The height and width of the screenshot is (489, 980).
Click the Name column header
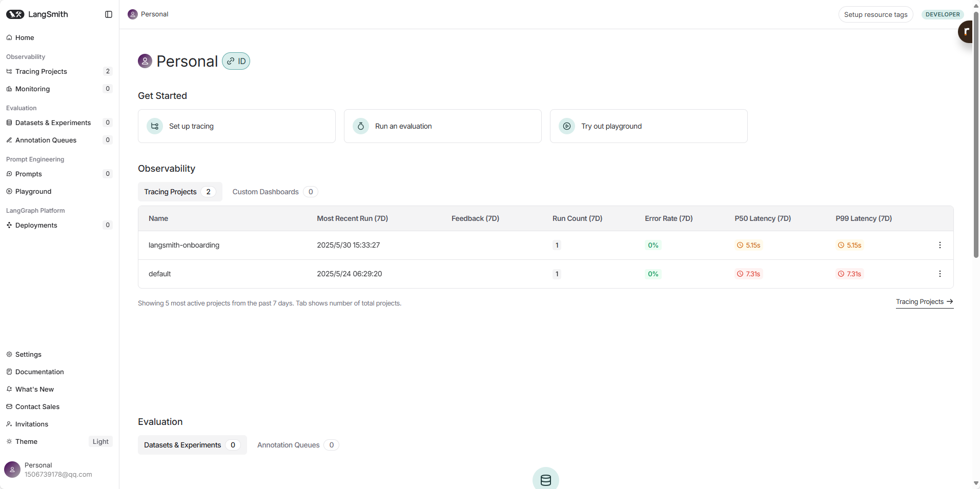click(158, 218)
